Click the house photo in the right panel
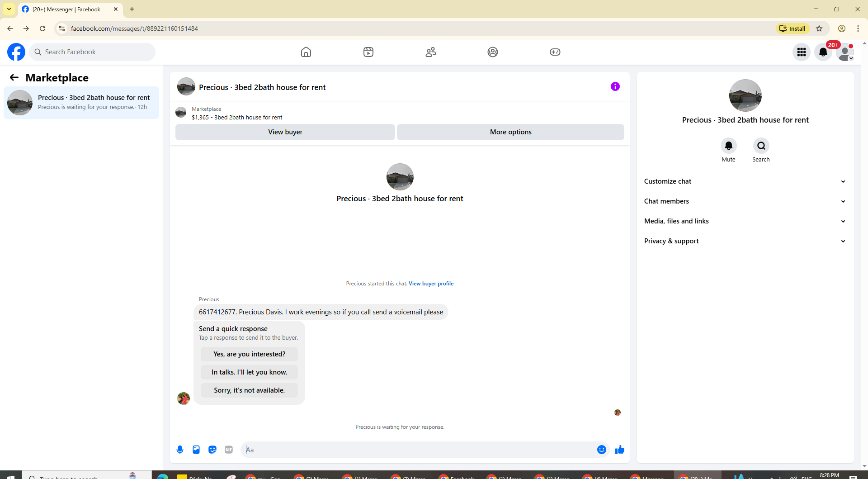The width and height of the screenshot is (868, 479). (x=745, y=95)
